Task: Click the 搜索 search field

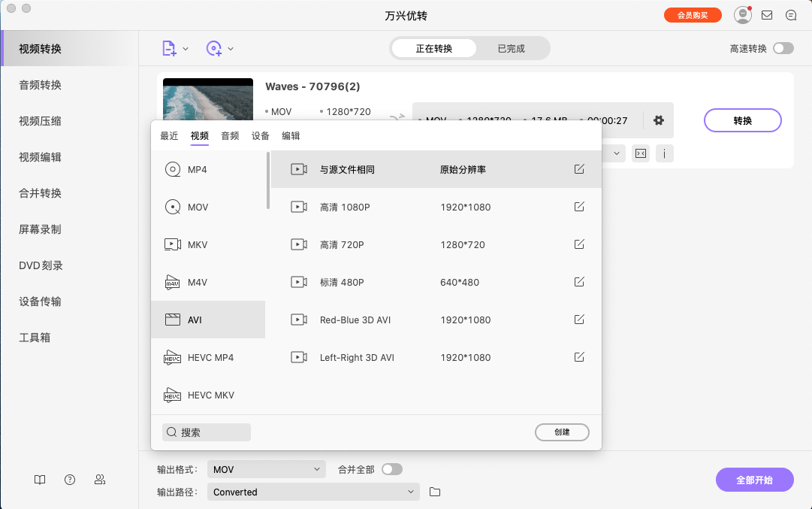Action: (x=206, y=432)
